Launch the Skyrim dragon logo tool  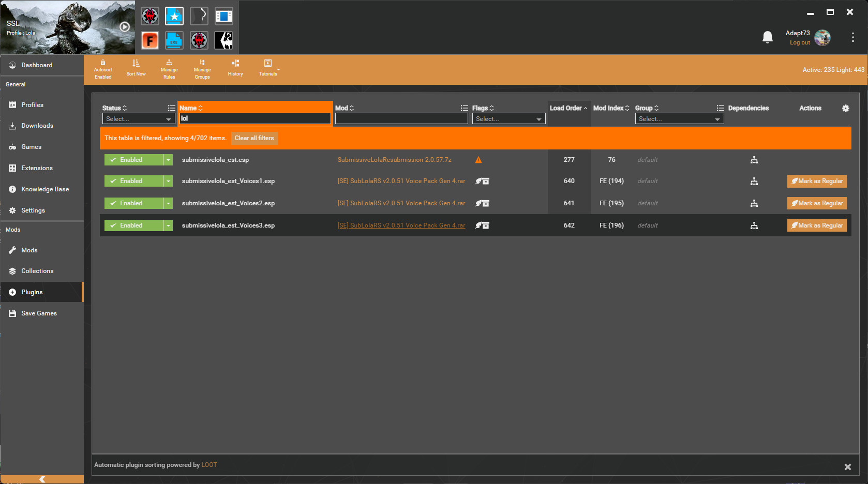tap(223, 40)
